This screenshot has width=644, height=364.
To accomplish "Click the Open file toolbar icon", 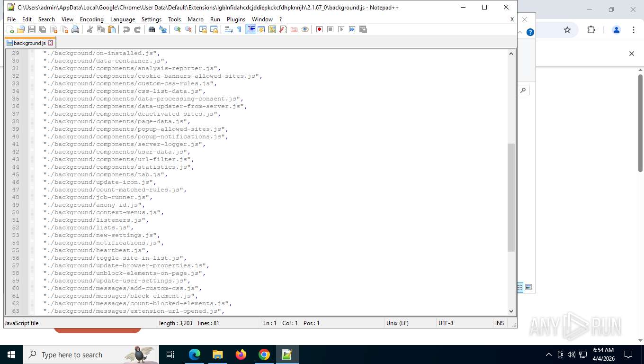I will coord(20,29).
